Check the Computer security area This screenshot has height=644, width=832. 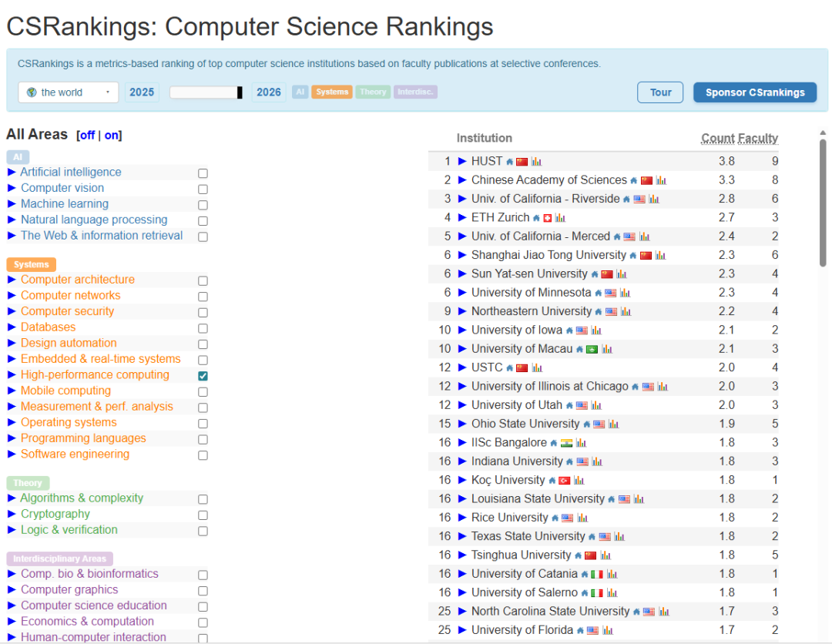click(203, 313)
